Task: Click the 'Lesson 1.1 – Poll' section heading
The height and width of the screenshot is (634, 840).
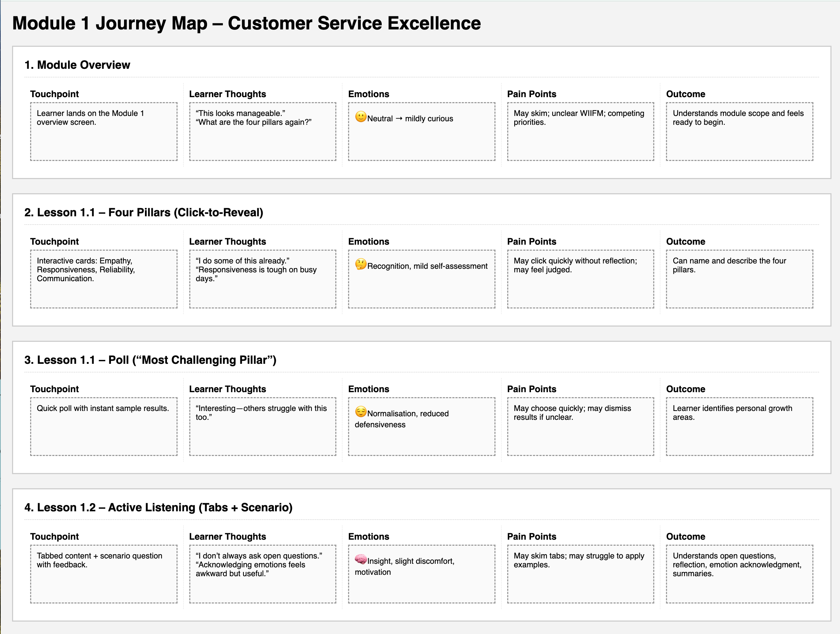Action: click(x=150, y=360)
